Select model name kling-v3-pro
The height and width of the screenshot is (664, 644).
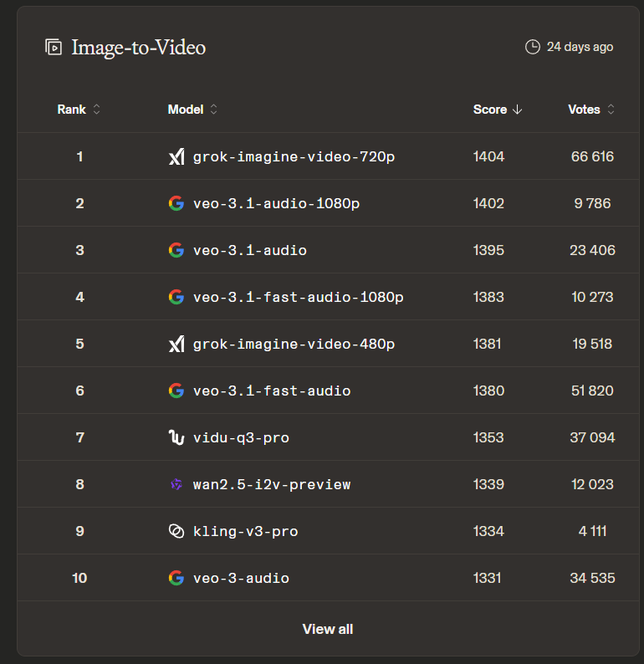[x=246, y=531]
